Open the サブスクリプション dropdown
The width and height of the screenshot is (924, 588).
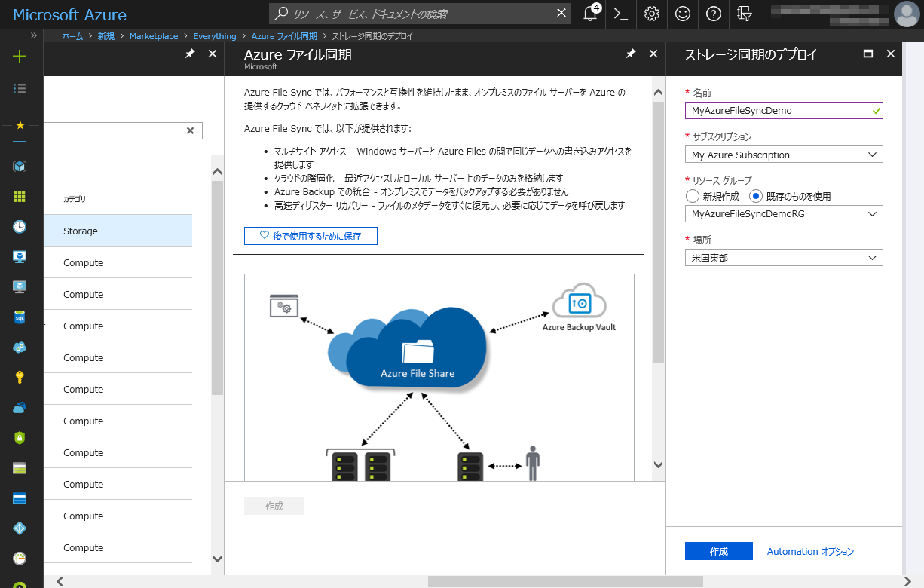tap(783, 154)
